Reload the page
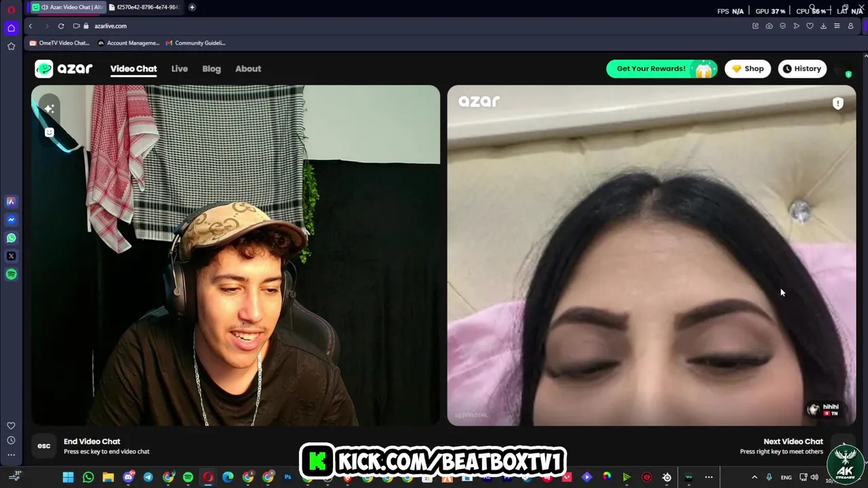 [61, 26]
